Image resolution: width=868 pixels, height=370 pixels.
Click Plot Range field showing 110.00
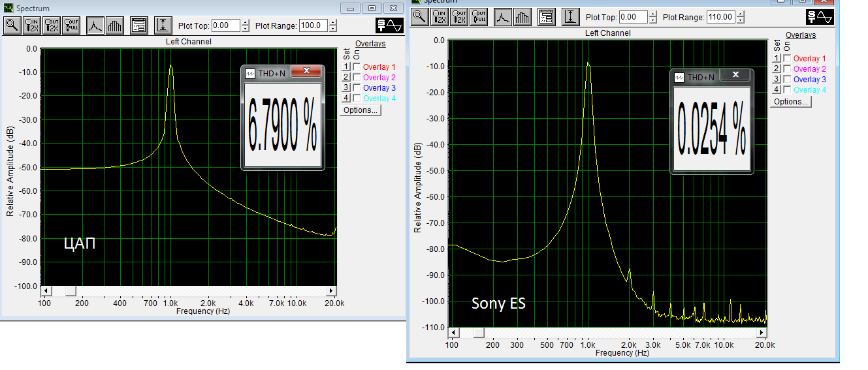point(721,17)
